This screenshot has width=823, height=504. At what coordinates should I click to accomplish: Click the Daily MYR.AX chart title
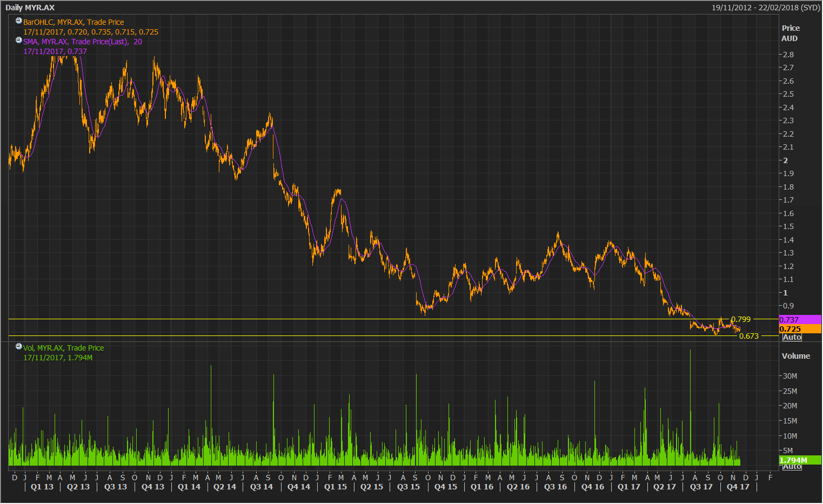pos(30,8)
